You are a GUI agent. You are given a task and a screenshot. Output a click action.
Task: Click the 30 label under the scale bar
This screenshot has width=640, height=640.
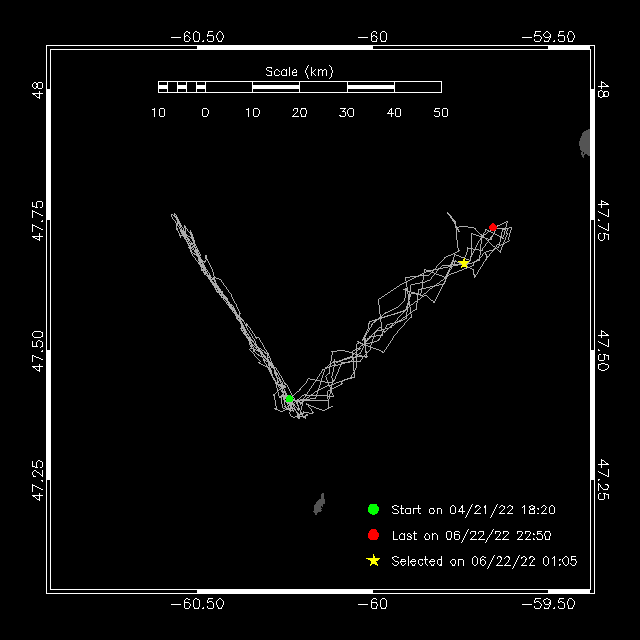pos(347,113)
